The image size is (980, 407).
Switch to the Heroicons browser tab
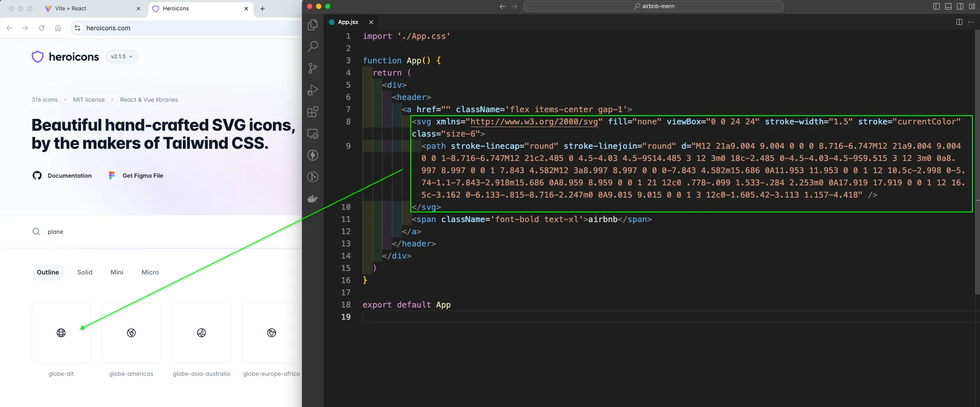(201, 9)
